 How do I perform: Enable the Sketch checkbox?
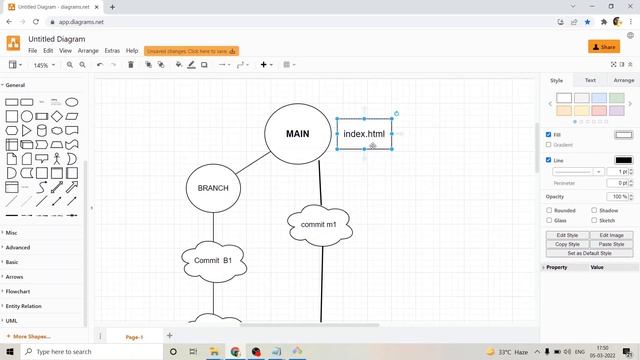pyautogui.click(x=594, y=220)
